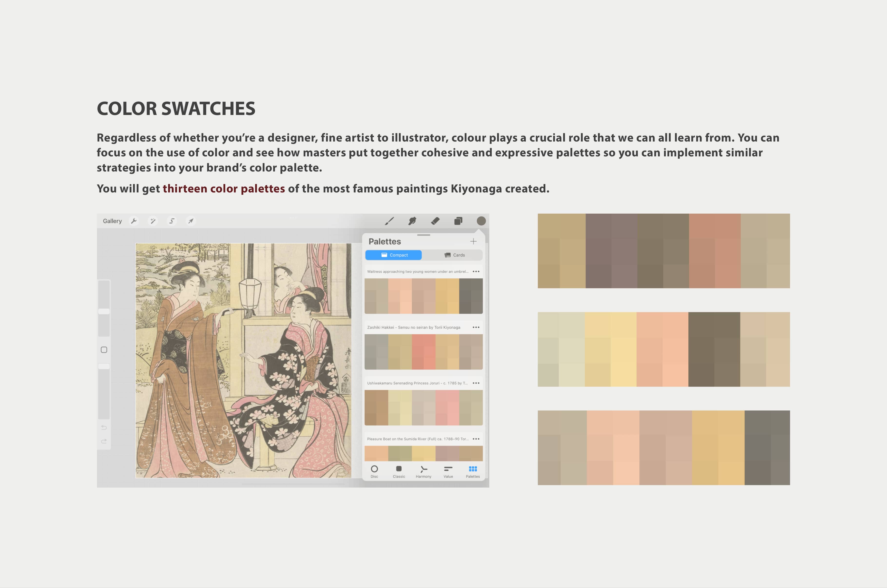The image size is (887, 588).
Task: Select the Selection tool
Action: [172, 221]
